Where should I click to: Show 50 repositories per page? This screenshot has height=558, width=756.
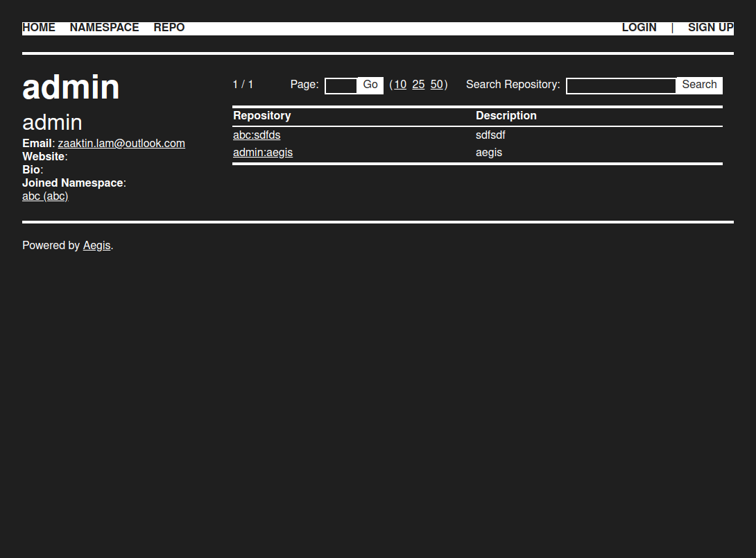(x=436, y=85)
